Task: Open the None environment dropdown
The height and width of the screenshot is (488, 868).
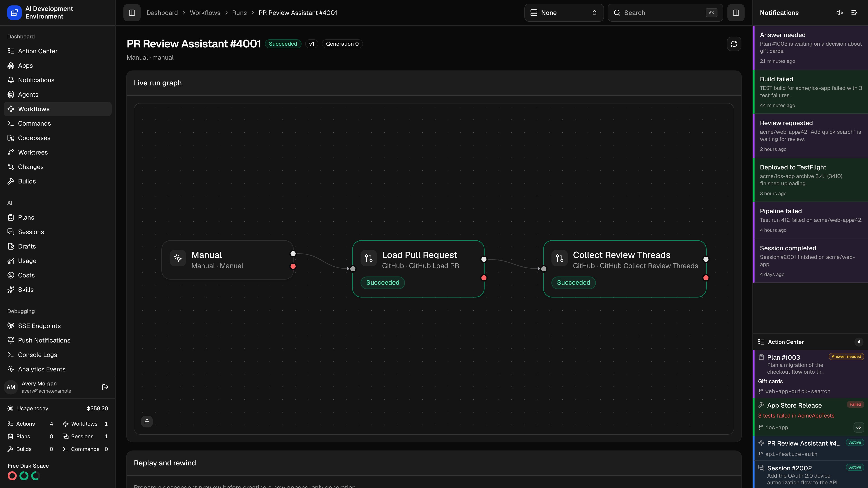Action: point(564,13)
